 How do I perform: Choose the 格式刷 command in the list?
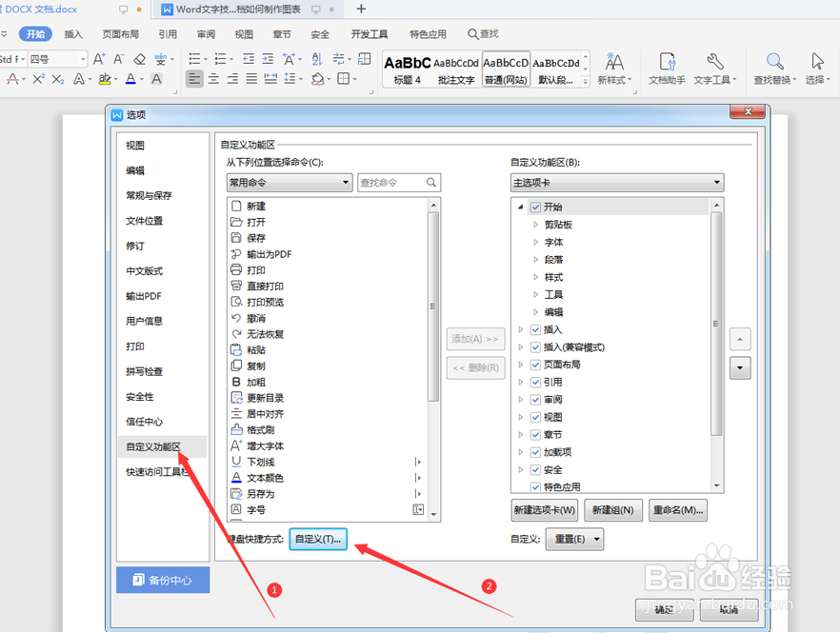coord(261,429)
